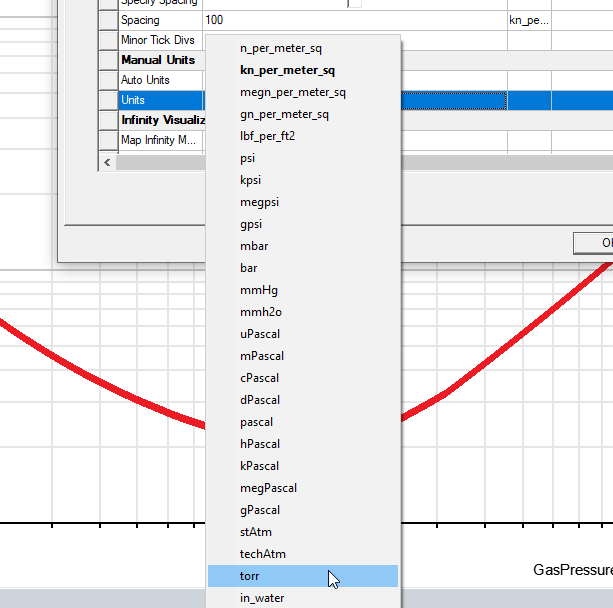613x608 pixels.
Task: Pick mmh2o unit
Action: click(x=303, y=312)
